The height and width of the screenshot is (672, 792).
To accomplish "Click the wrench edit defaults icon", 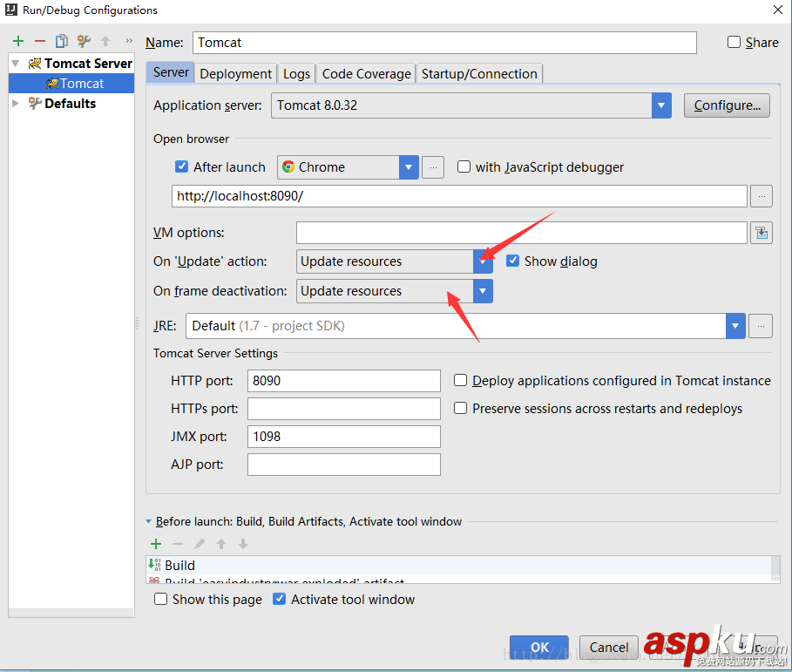I will pos(84,41).
